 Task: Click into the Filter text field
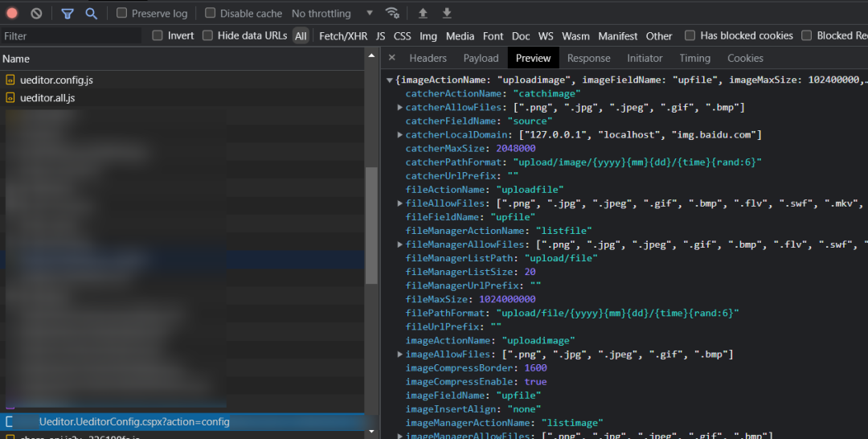(71, 36)
